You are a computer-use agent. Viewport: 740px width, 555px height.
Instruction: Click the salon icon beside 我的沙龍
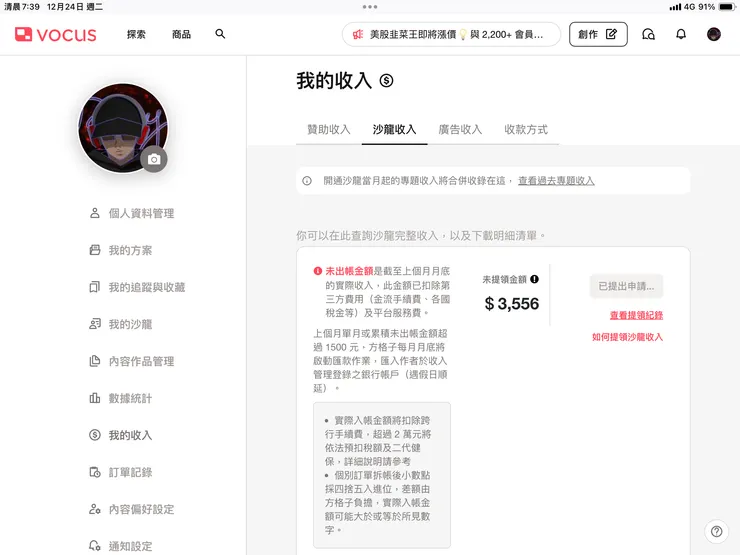(95, 324)
